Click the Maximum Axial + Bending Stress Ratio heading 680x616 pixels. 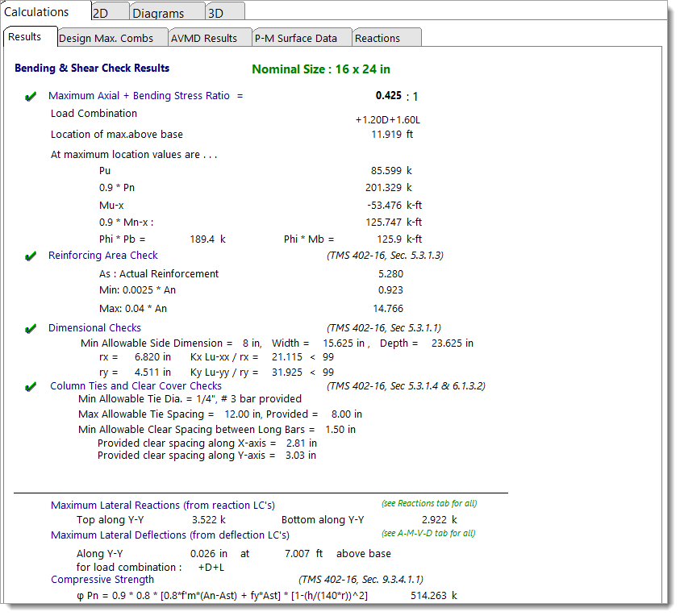(139, 95)
